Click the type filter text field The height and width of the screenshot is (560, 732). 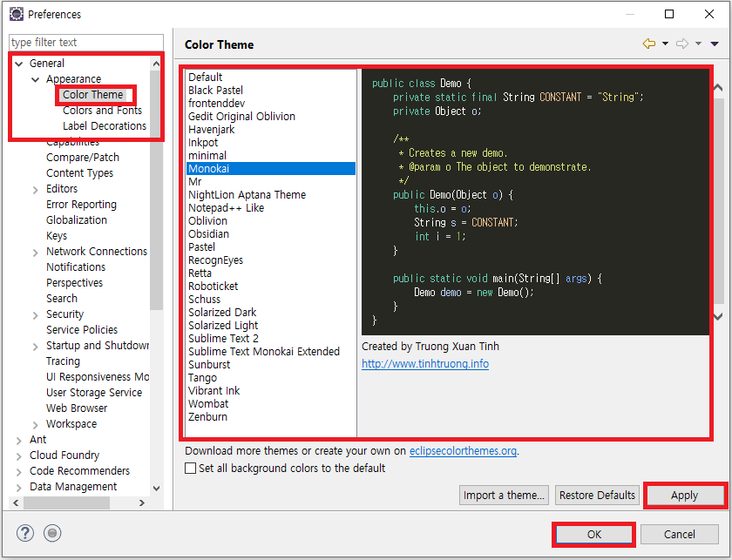pyautogui.click(x=86, y=43)
